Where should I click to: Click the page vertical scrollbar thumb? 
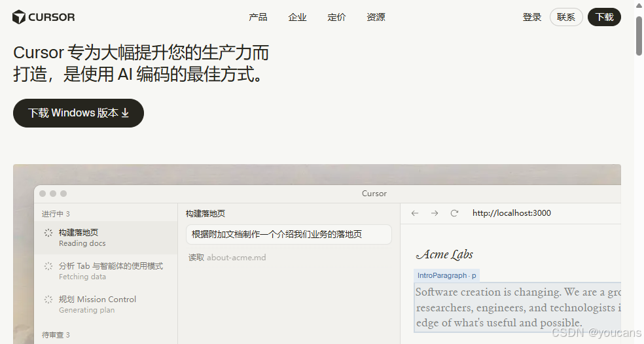639,36
